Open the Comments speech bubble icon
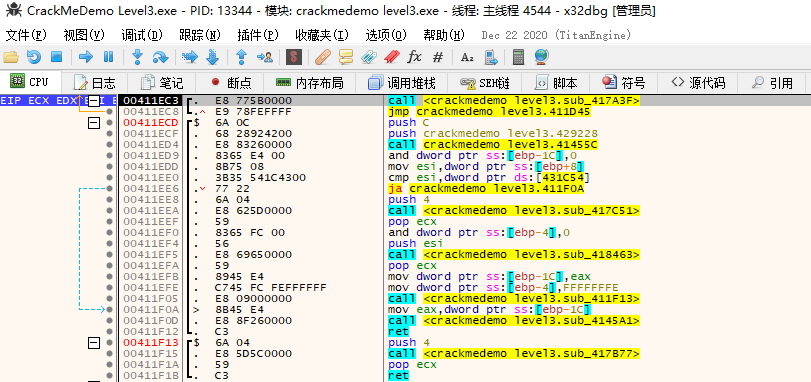This screenshot has height=382, width=811. click(x=346, y=57)
